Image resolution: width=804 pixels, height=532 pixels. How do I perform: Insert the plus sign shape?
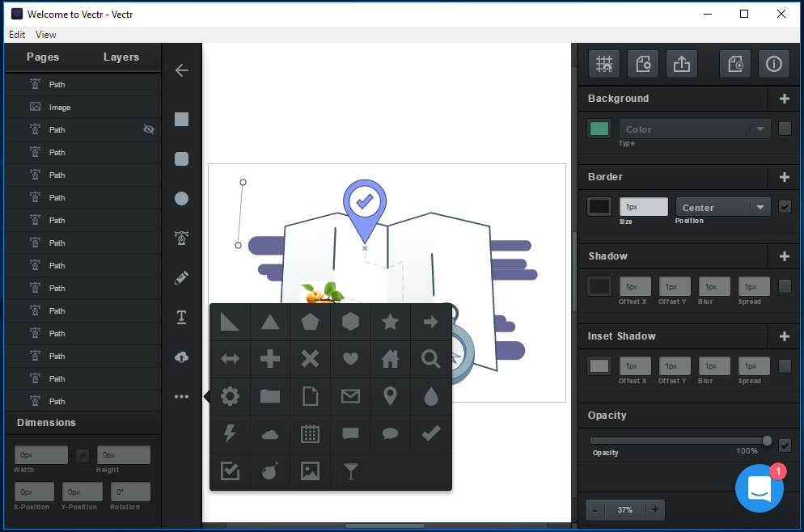269,359
